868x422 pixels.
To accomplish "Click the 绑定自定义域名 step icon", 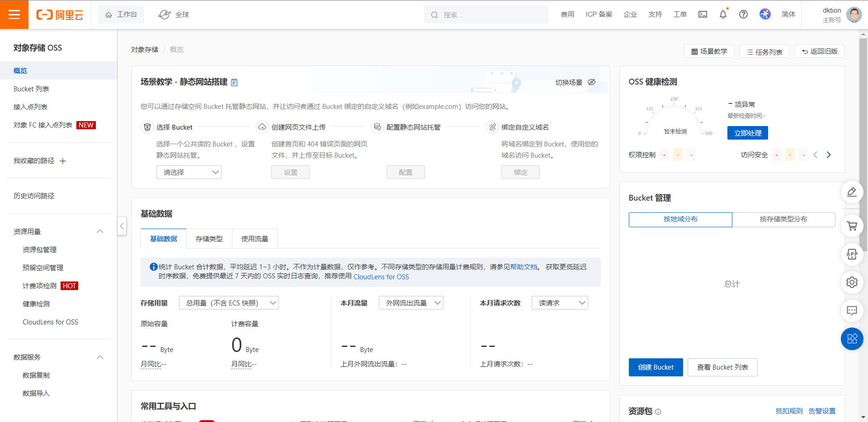I will tap(492, 127).
